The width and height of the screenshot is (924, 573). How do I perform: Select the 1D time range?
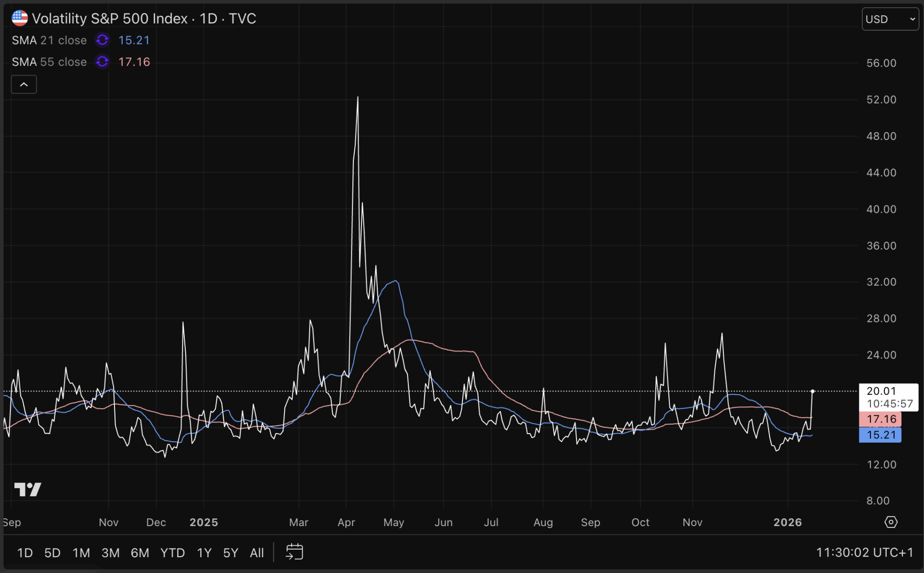(x=25, y=553)
